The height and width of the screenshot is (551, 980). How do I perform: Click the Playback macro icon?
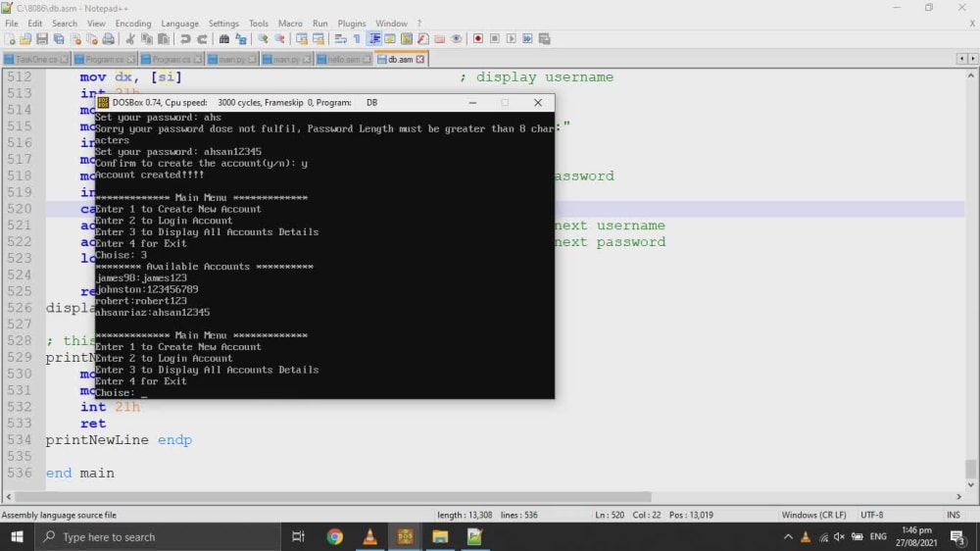(x=512, y=39)
